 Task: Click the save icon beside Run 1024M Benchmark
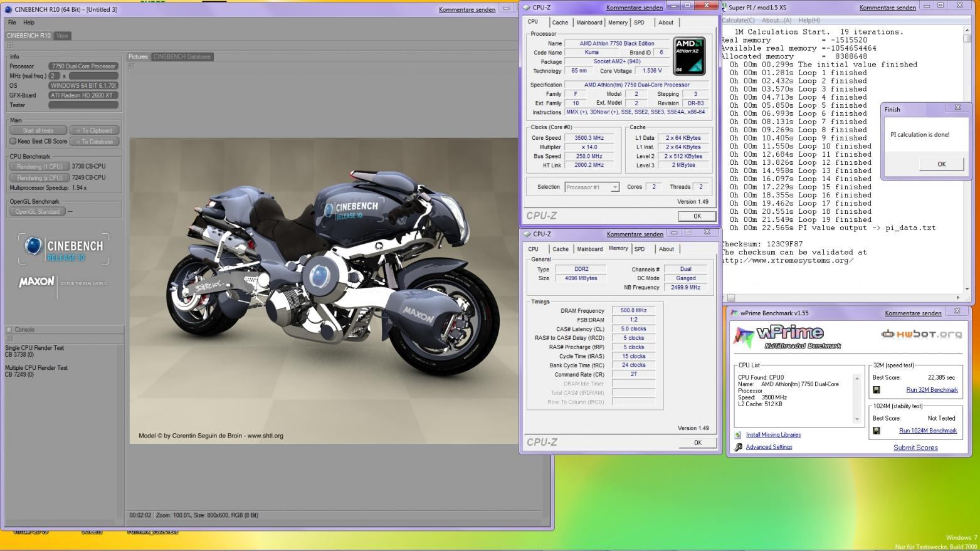(x=877, y=431)
